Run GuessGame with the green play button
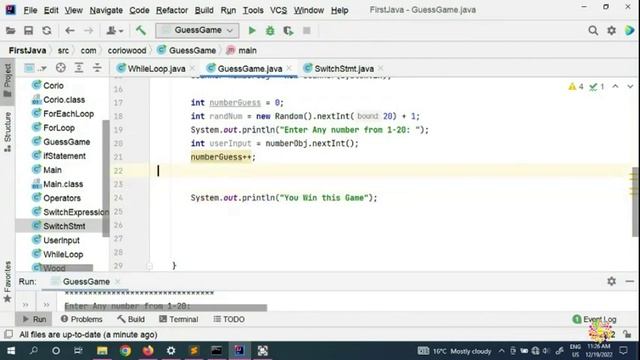Screen dimensions: 640x360 [252, 31]
